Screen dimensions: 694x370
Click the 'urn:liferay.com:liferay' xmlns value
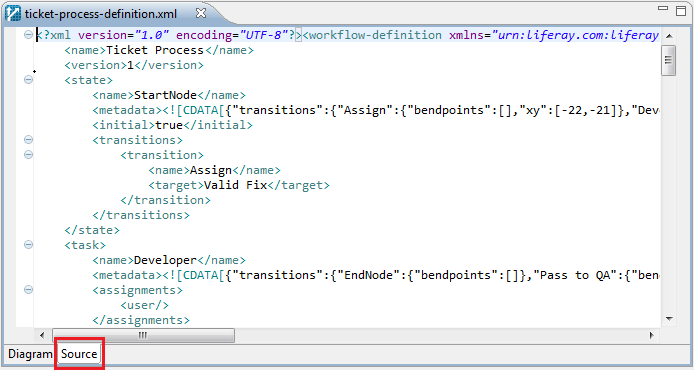(x=578, y=35)
